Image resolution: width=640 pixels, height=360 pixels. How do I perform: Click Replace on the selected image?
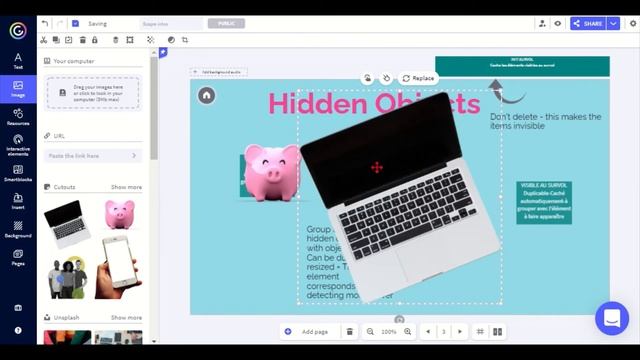(418, 78)
